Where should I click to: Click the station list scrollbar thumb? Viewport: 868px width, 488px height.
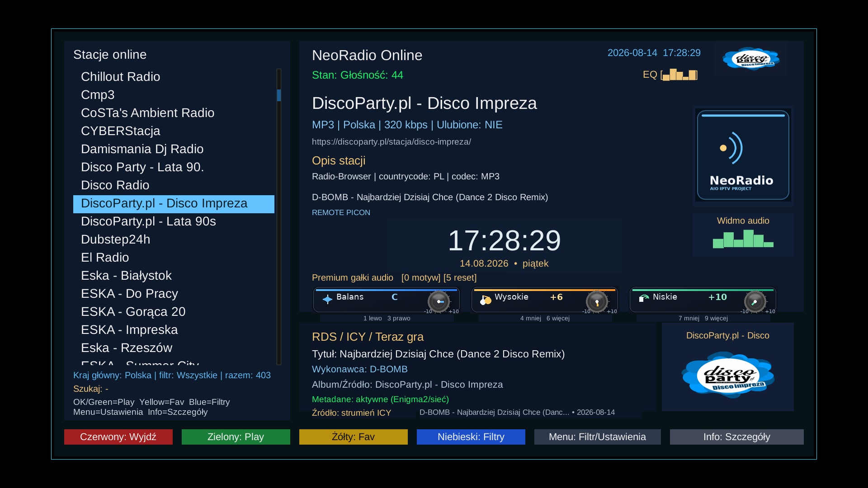(x=279, y=95)
